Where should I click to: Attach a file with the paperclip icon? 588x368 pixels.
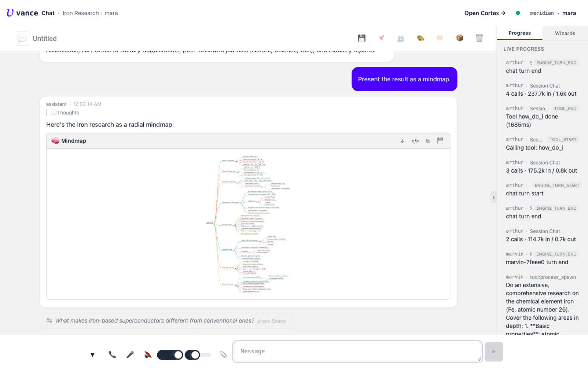(x=223, y=354)
